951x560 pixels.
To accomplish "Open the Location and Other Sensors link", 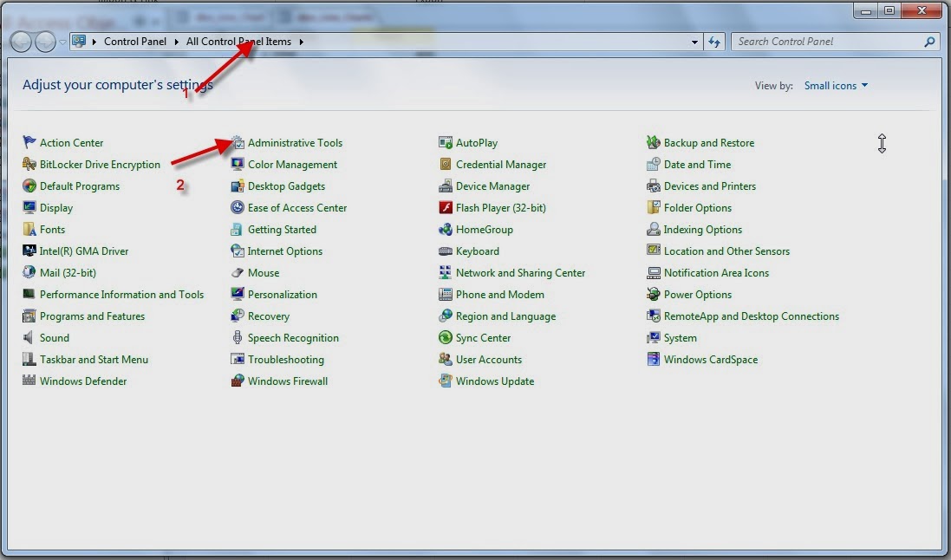I will [x=726, y=251].
